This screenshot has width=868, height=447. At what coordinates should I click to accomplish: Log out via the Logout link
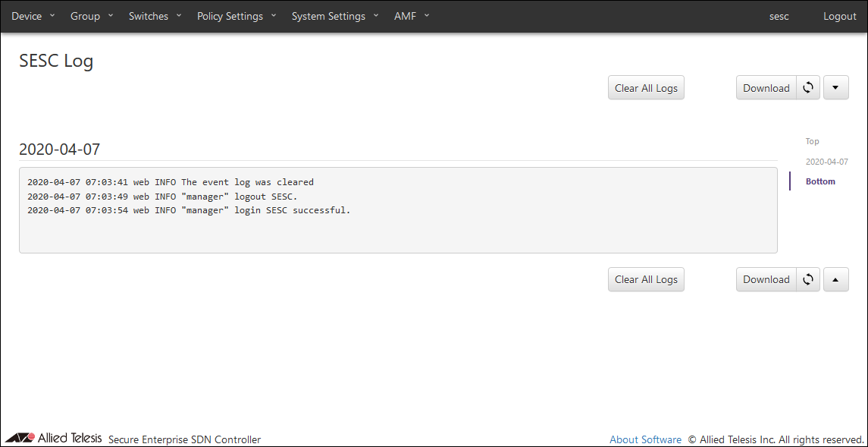pyautogui.click(x=839, y=16)
